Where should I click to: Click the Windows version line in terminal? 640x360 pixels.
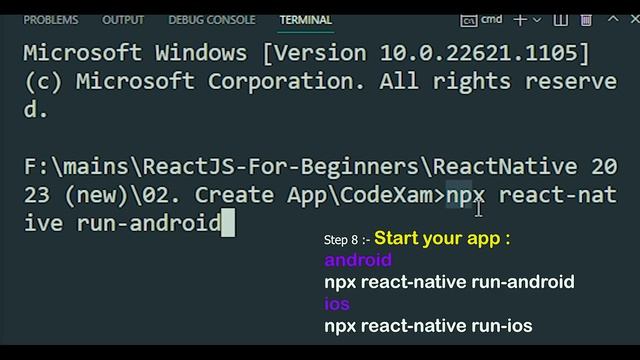(307, 53)
